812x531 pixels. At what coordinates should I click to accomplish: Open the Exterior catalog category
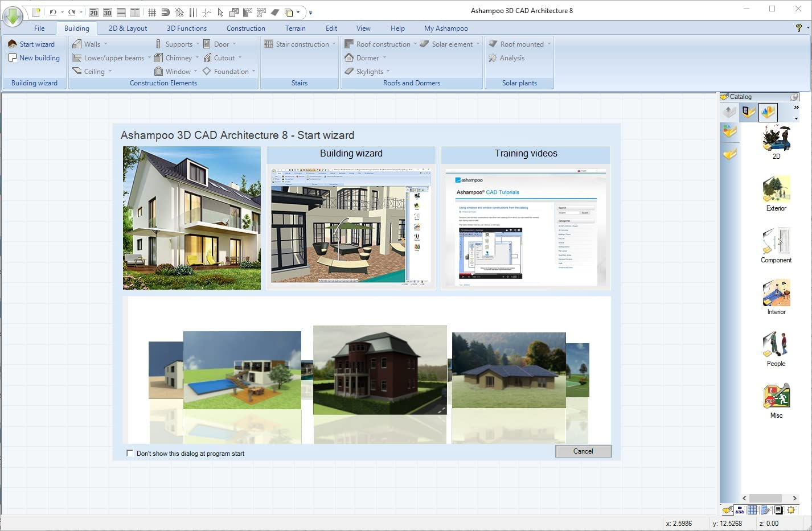tap(776, 194)
